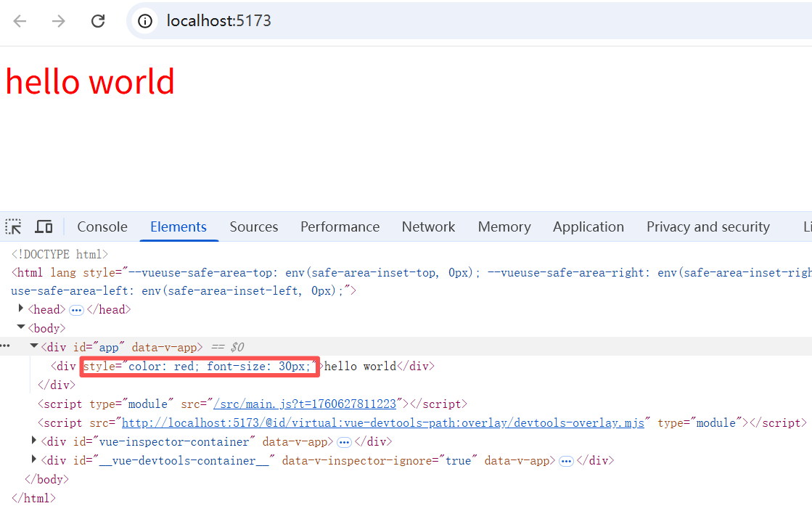Activate the element inspector picker
Viewport: 812px width, 527px height.
coord(14,227)
